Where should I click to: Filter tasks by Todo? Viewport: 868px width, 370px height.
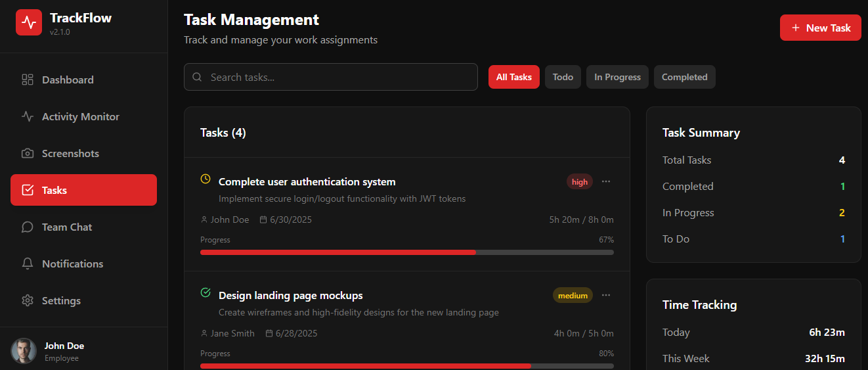point(563,77)
